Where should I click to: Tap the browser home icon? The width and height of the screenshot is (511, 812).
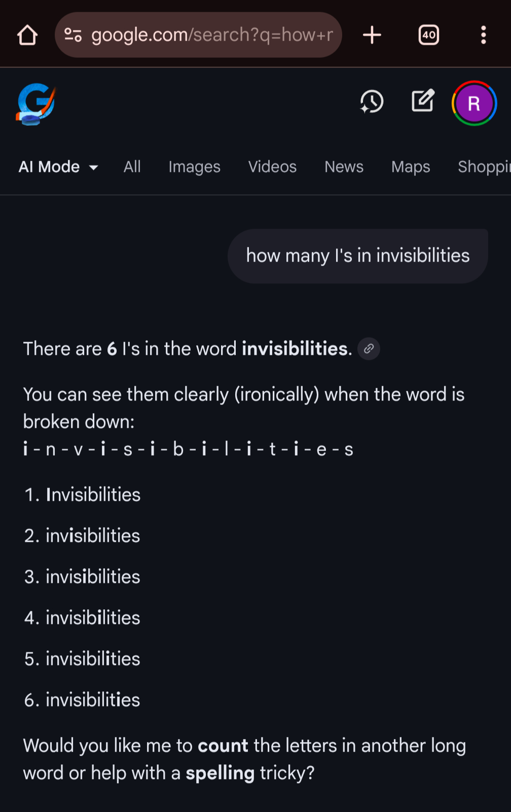point(27,35)
